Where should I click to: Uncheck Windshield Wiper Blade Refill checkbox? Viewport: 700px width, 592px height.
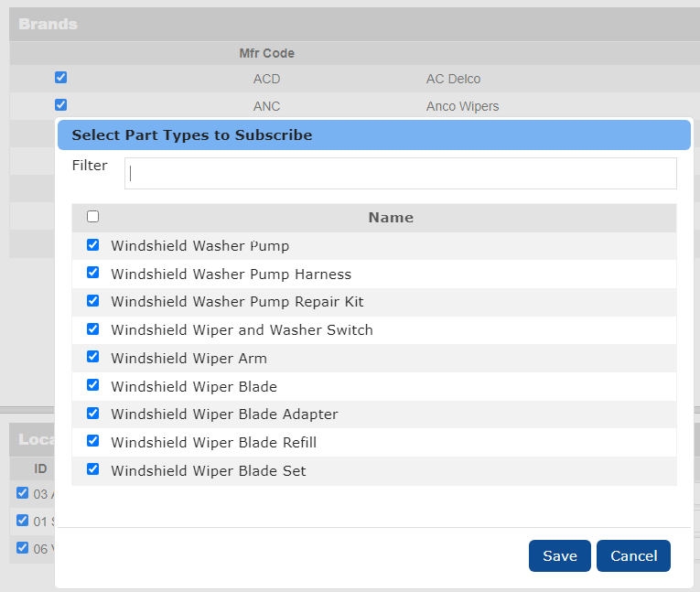click(x=92, y=441)
